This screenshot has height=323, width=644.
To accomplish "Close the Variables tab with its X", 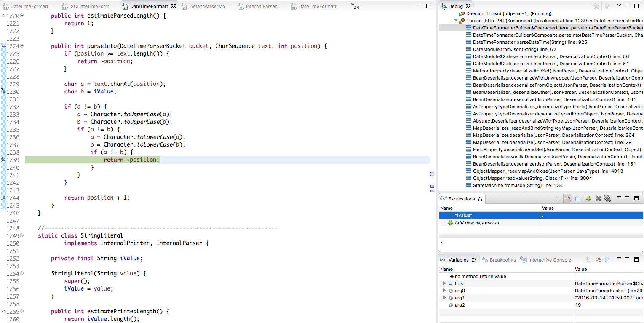I will [474, 260].
